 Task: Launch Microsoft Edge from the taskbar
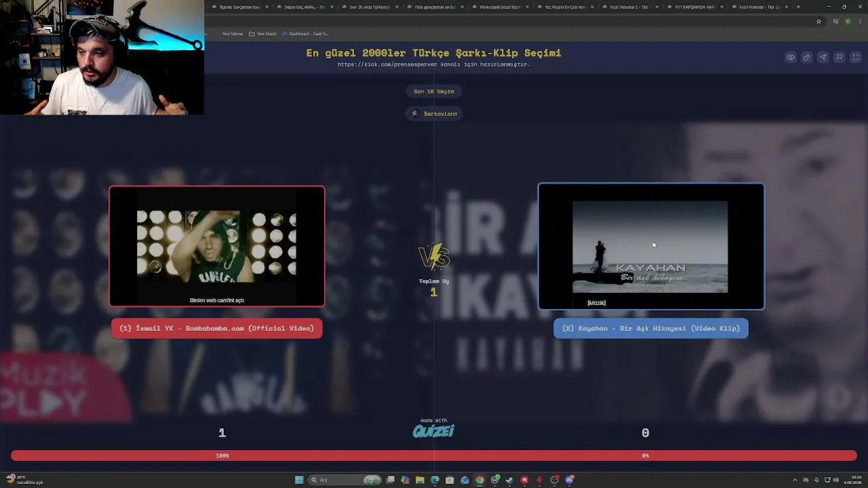(x=435, y=480)
